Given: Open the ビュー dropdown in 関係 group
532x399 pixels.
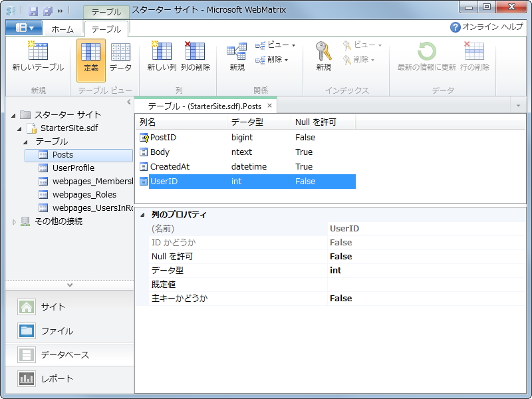Looking at the screenshot, I should tap(275, 45).
